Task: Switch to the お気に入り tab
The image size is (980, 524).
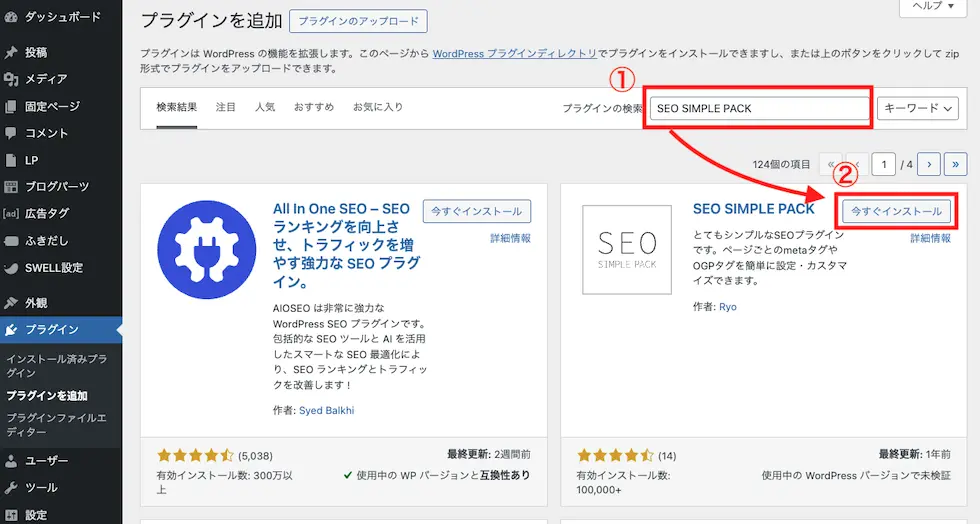Action: (x=378, y=107)
